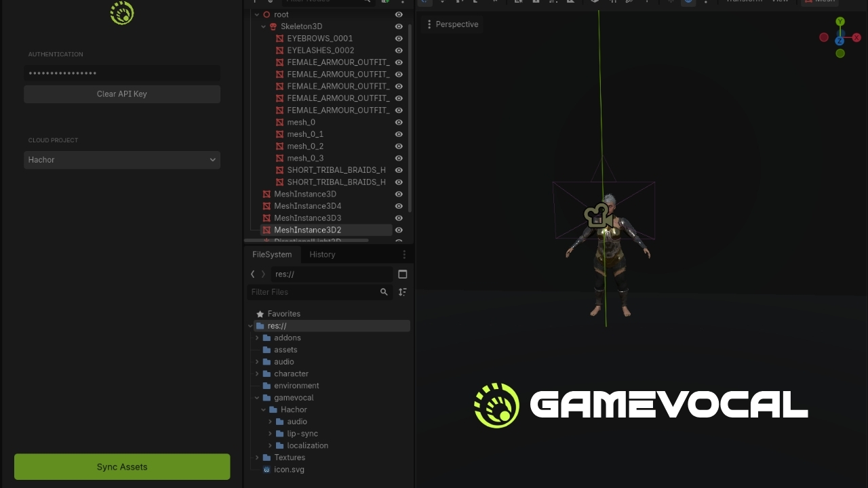Switch to the FileSystem tab
Screen dimensions: 868x488
point(272,255)
